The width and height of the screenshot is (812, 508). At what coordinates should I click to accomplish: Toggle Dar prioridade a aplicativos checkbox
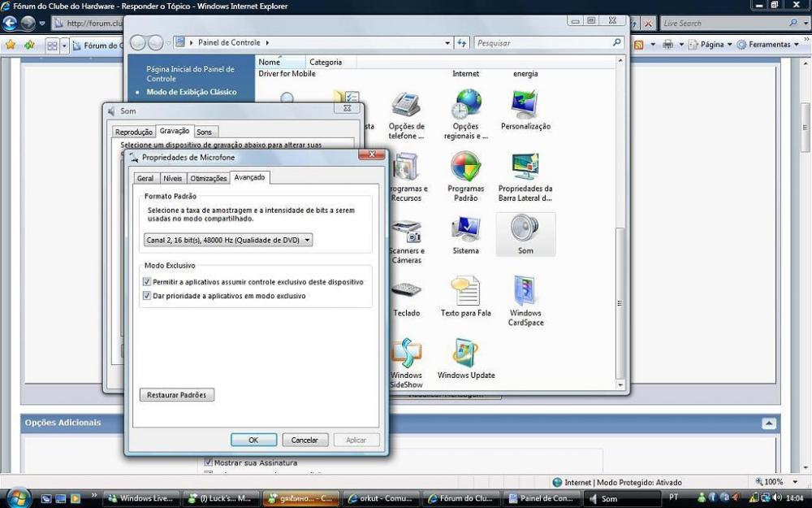[x=147, y=296]
